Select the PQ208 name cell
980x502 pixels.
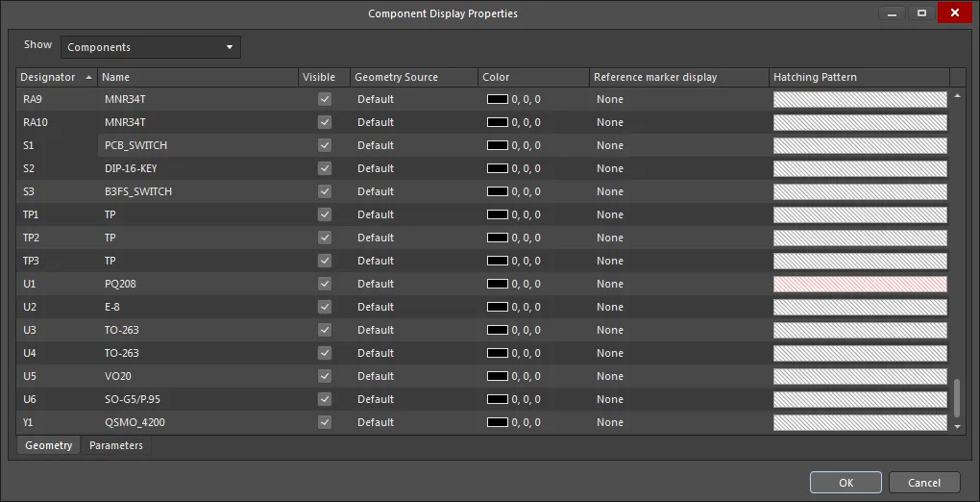point(198,284)
